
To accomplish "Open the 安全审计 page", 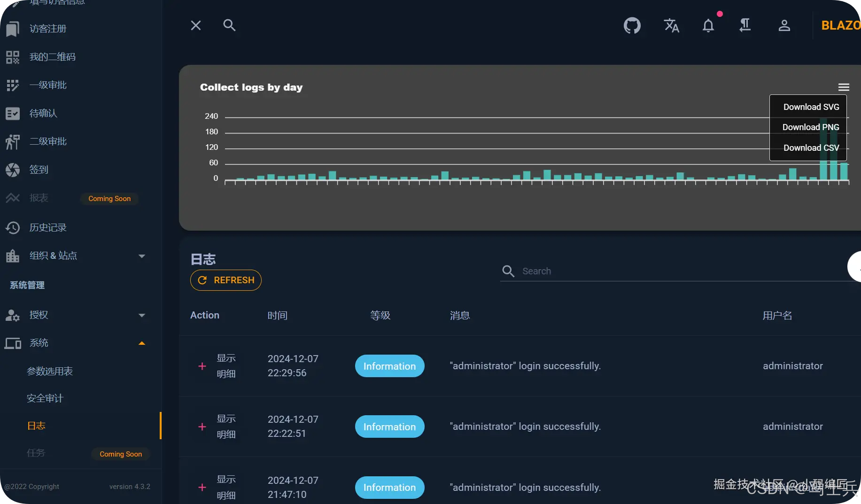I will [45, 398].
